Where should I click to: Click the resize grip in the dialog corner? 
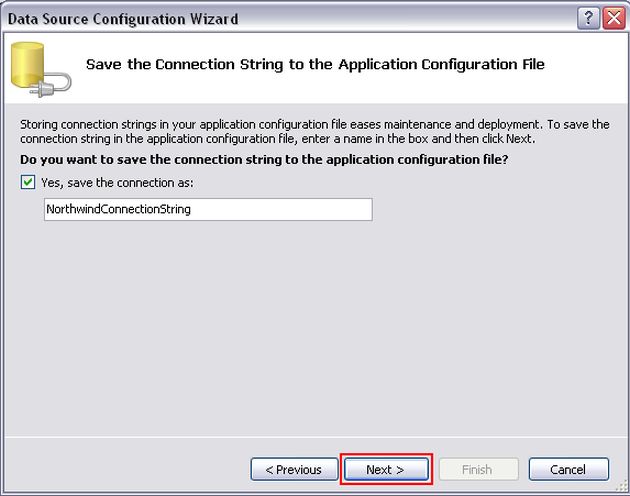pos(623,490)
